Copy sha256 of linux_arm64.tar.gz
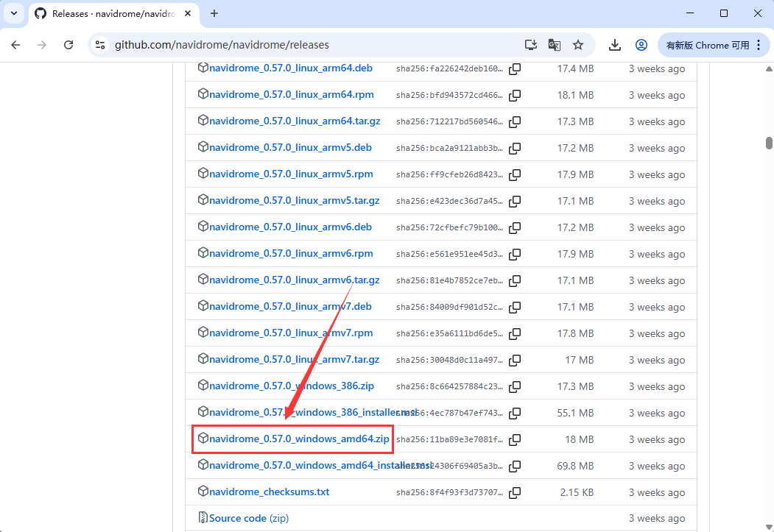The width and height of the screenshot is (774, 532). (x=514, y=122)
